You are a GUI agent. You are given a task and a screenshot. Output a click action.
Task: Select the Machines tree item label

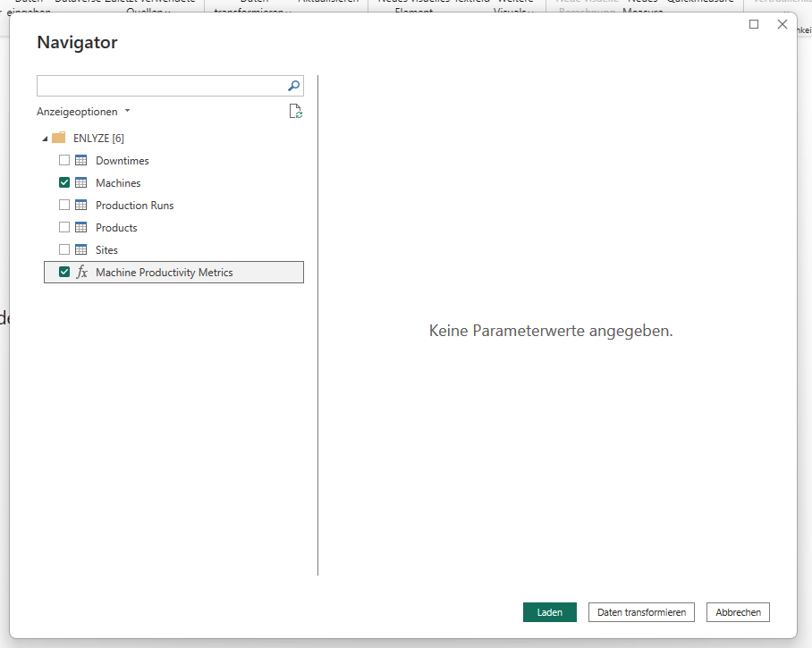point(118,183)
